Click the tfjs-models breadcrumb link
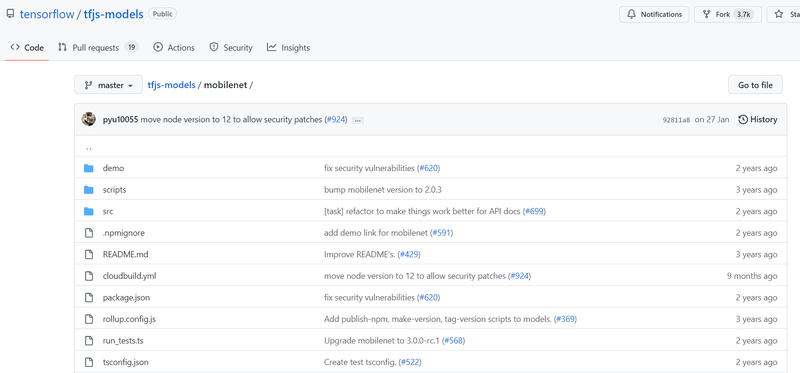The width and height of the screenshot is (800, 373). (171, 85)
